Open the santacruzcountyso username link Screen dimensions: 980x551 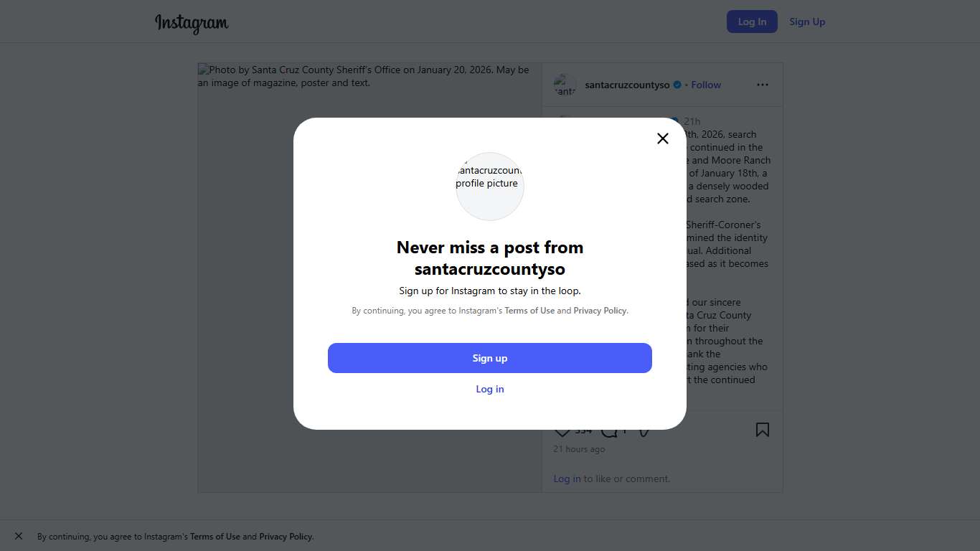coord(627,85)
